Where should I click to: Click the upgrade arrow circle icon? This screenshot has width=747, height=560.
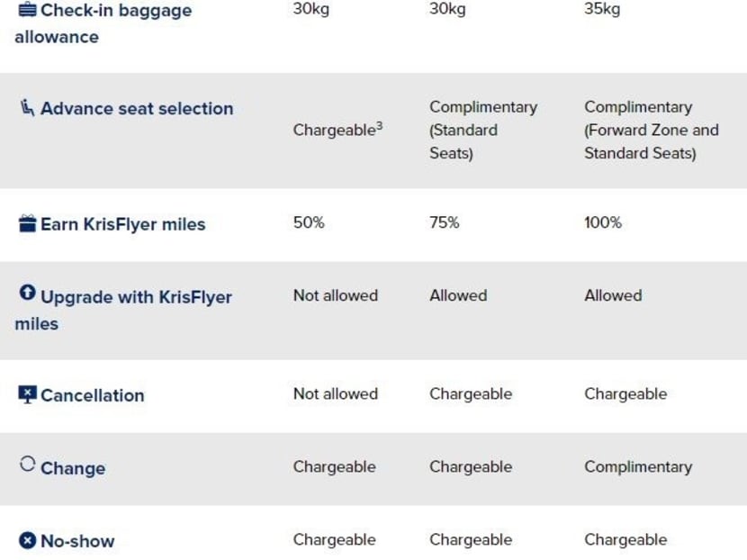28,294
